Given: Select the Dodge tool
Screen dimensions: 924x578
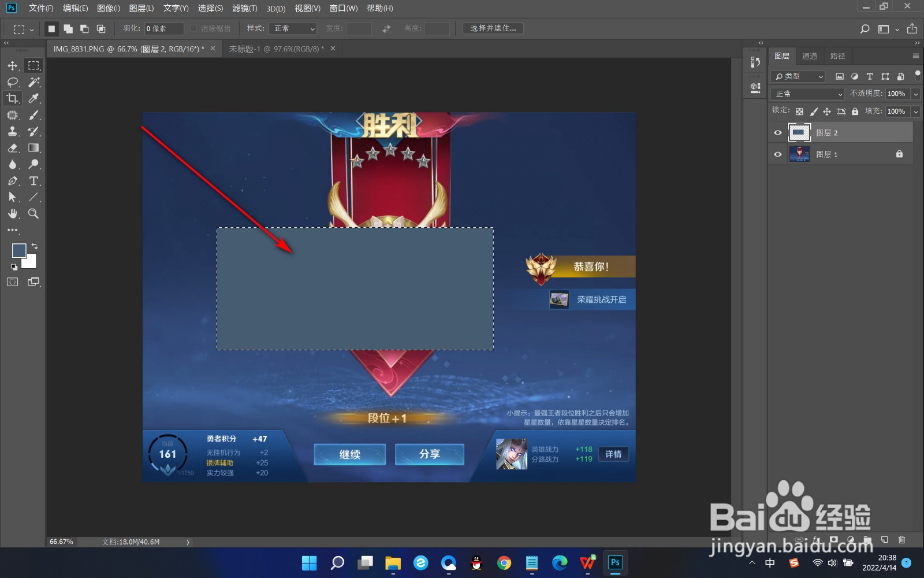Looking at the screenshot, I should (34, 164).
